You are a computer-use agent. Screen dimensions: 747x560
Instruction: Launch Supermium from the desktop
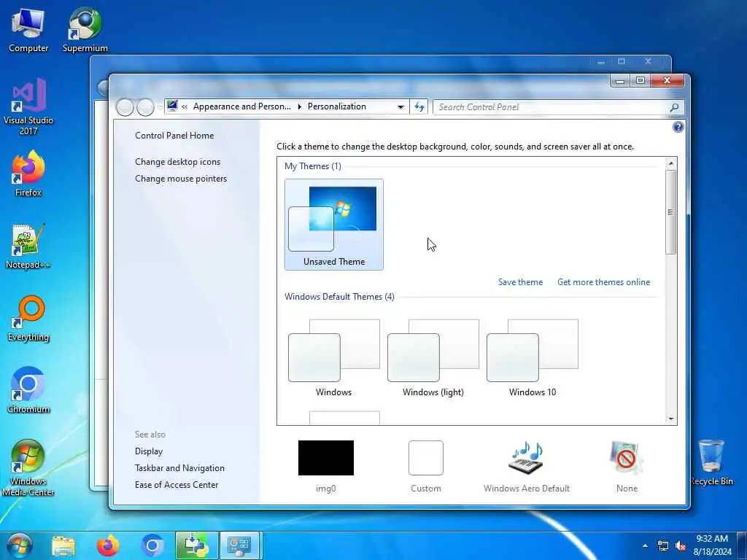85,29
